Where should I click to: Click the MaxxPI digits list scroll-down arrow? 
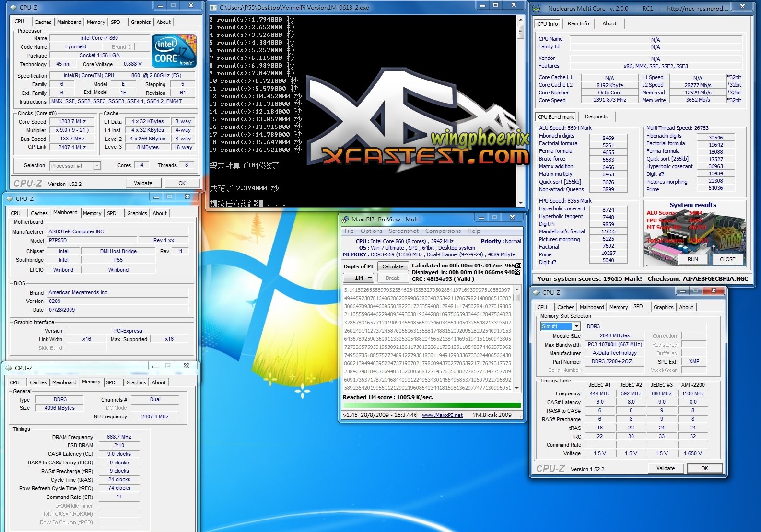coord(516,388)
